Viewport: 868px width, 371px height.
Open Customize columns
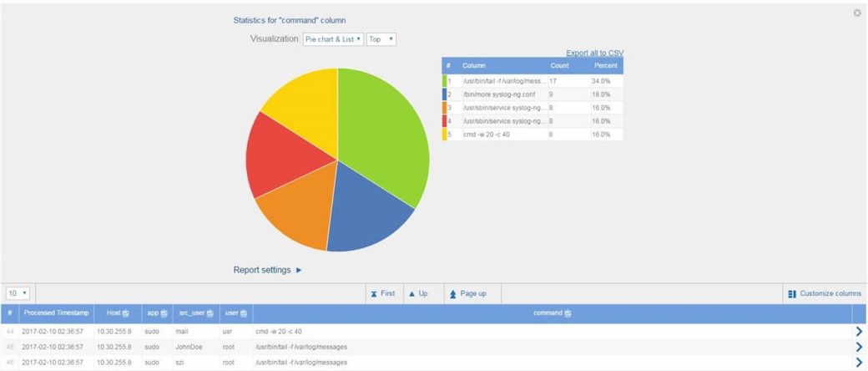coord(825,293)
